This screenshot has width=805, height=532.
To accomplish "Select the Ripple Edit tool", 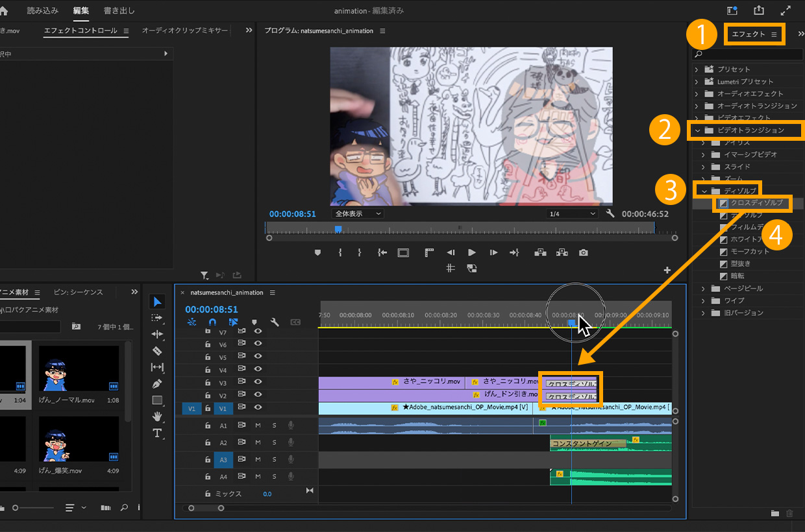I will pyautogui.click(x=157, y=334).
